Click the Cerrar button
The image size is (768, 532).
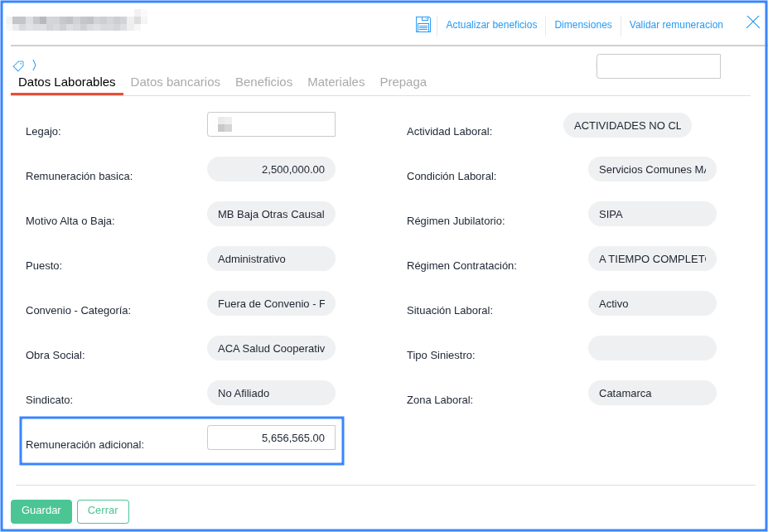(103, 511)
